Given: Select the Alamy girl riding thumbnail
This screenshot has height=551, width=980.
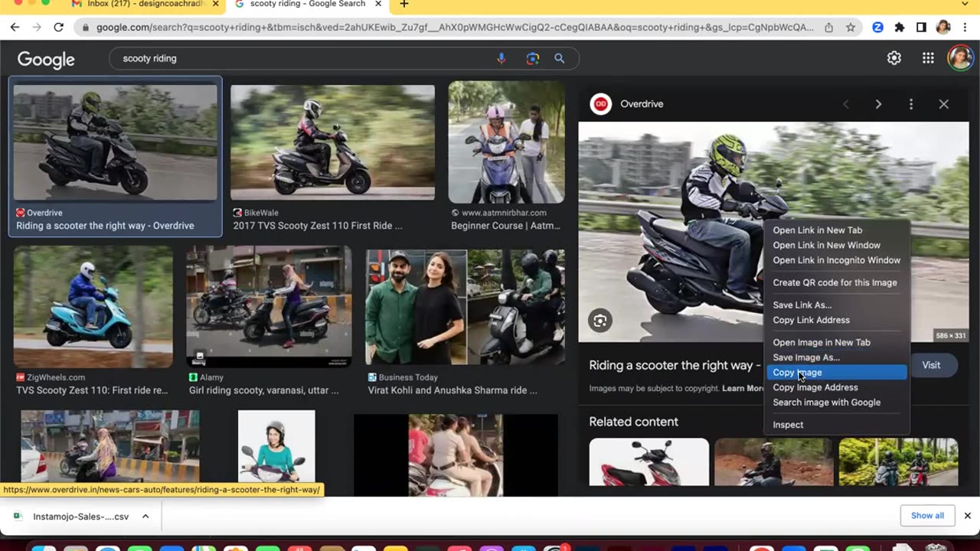Looking at the screenshot, I should tap(269, 307).
